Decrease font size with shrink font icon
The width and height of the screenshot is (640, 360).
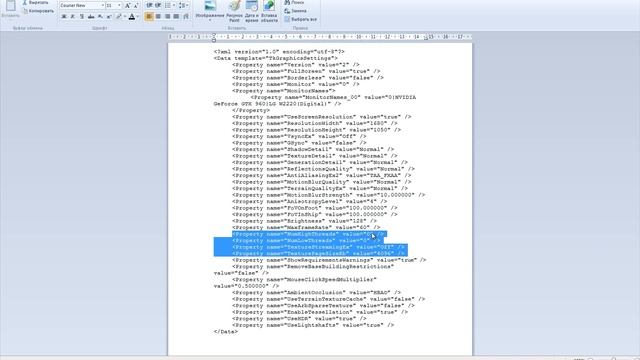[136, 6]
